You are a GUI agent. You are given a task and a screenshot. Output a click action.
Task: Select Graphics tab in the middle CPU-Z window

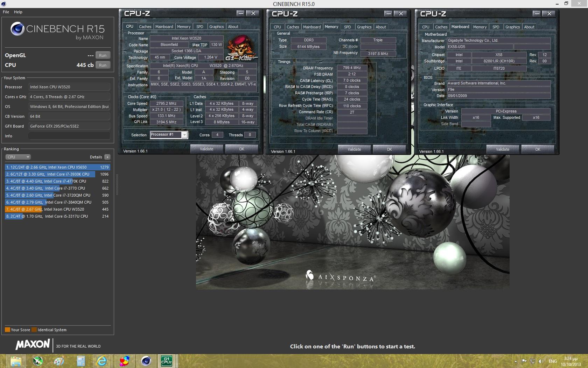tap(364, 27)
